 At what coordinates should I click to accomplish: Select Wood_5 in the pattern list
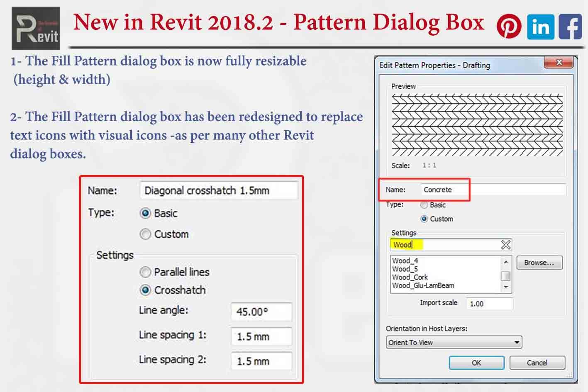405,269
